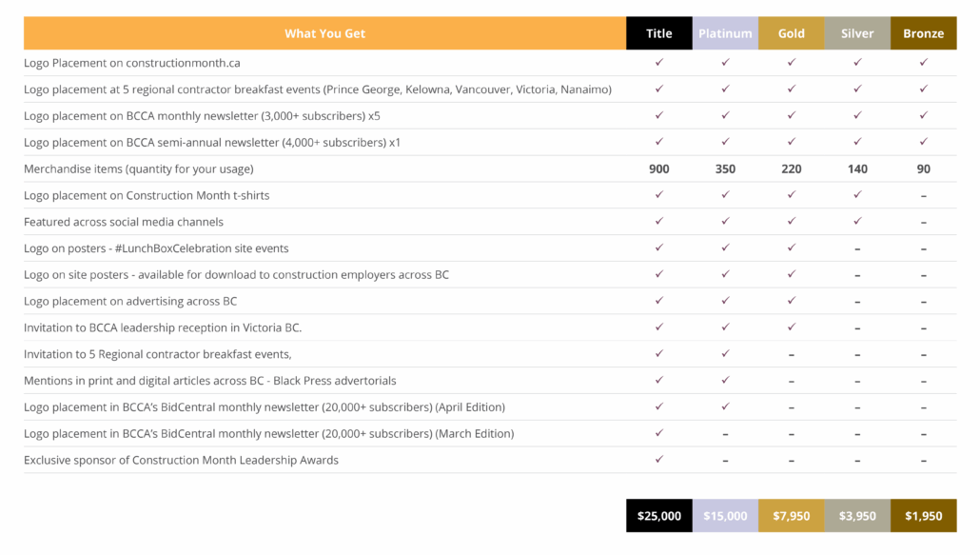Click the $7,950 Gold price

792,516
